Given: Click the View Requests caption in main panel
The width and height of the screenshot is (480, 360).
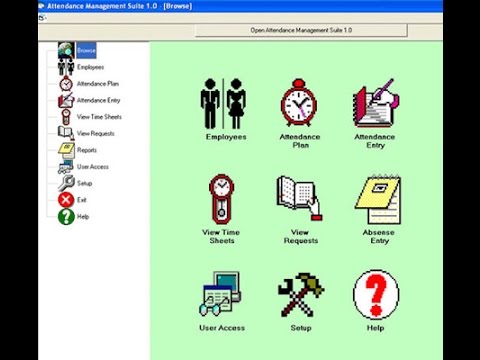Looking at the screenshot, I should (x=301, y=236).
